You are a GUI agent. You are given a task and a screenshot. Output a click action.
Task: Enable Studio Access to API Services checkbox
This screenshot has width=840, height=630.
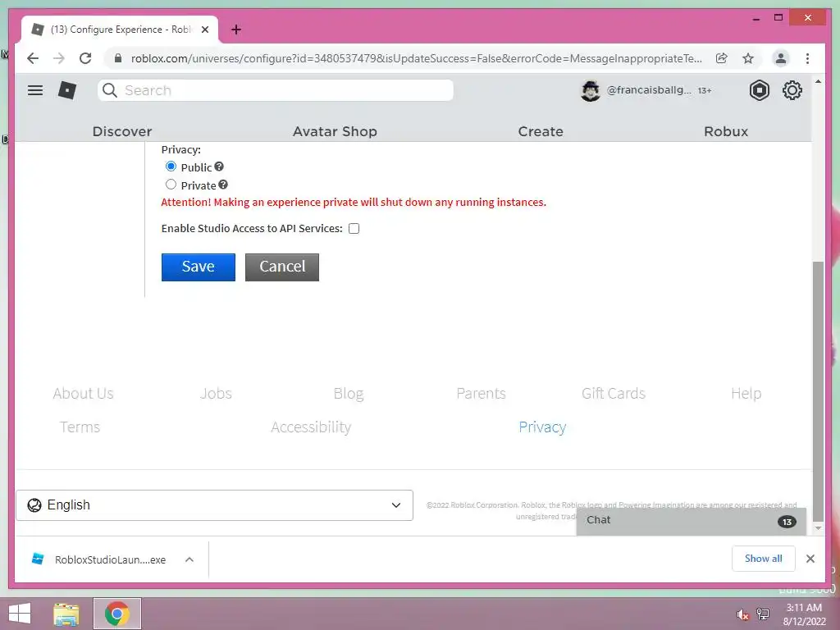(x=354, y=229)
